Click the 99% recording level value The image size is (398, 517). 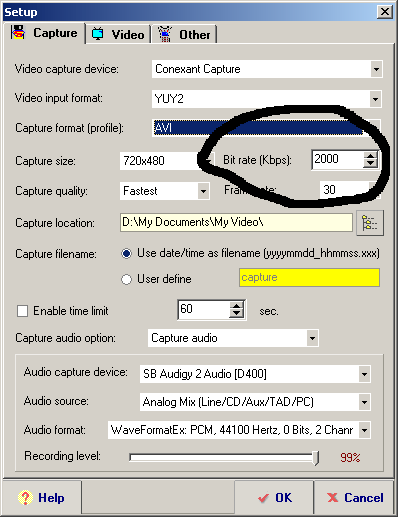[x=350, y=457]
